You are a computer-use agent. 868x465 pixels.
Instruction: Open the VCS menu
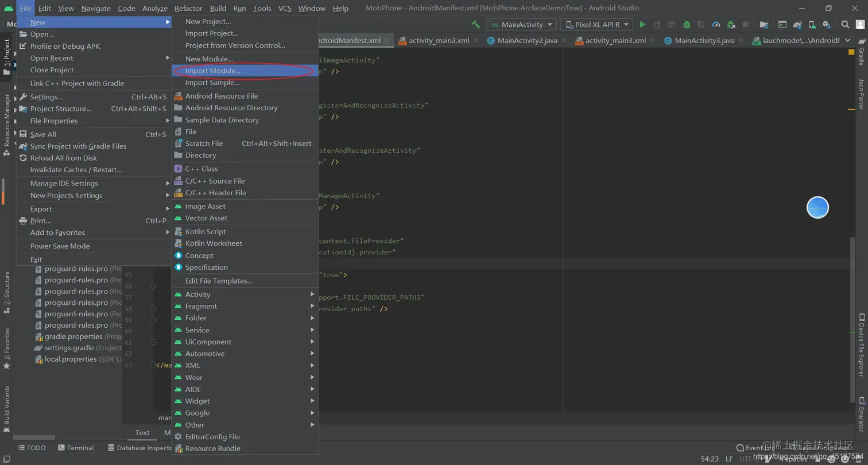(x=285, y=8)
